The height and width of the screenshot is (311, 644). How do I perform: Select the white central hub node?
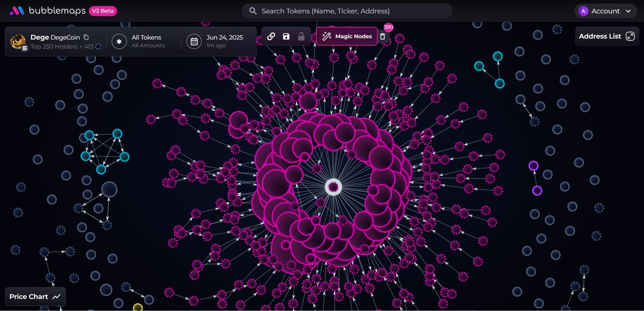(333, 187)
